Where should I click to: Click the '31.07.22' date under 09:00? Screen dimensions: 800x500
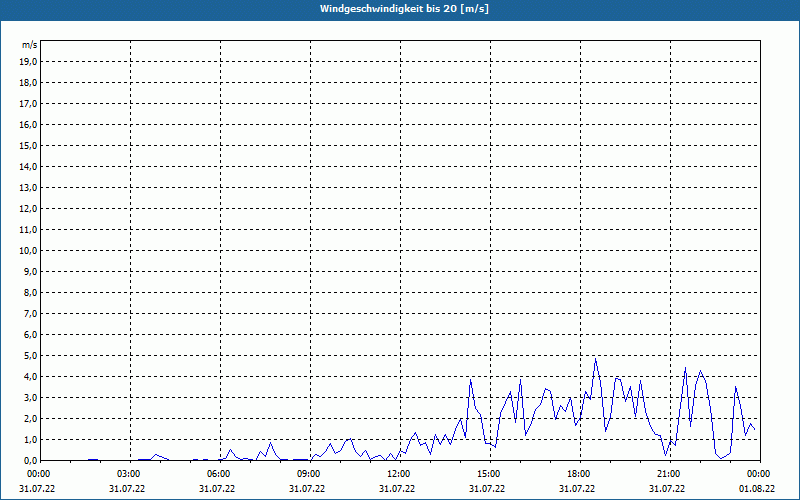[x=307, y=488]
